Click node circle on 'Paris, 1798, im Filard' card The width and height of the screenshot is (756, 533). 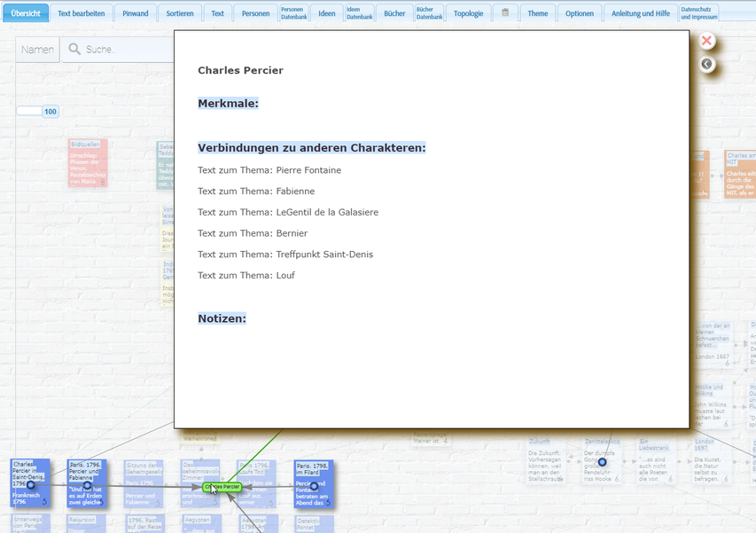(314, 486)
